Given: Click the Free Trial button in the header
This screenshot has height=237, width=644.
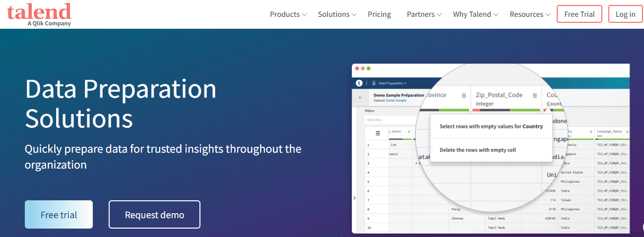Looking at the screenshot, I should point(580,14).
